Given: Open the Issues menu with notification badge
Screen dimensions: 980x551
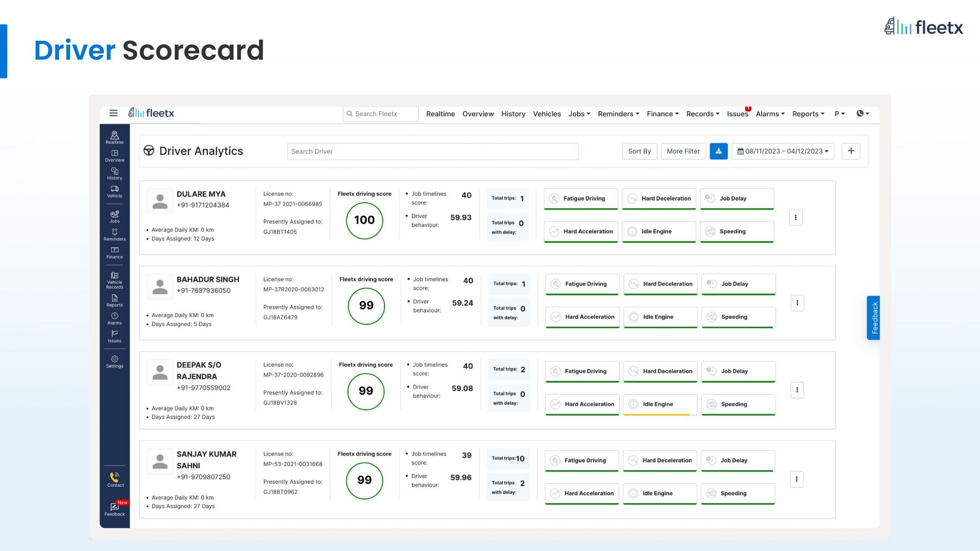Looking at the screenshot, I should point(737,114).
